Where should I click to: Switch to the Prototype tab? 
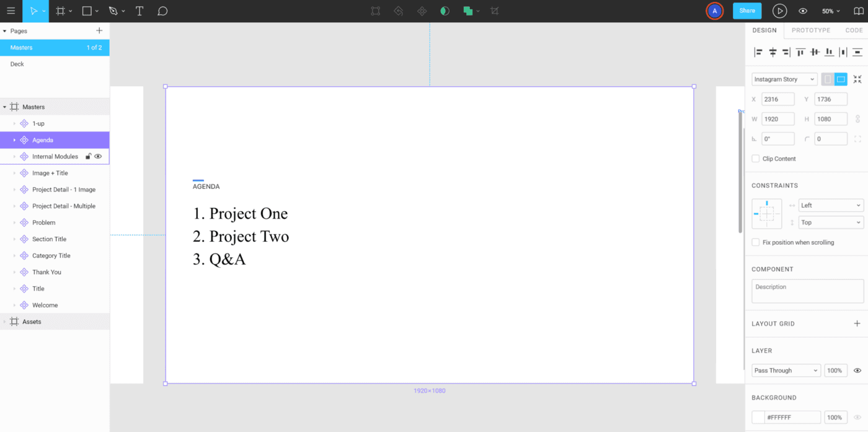tap(810, 30)
